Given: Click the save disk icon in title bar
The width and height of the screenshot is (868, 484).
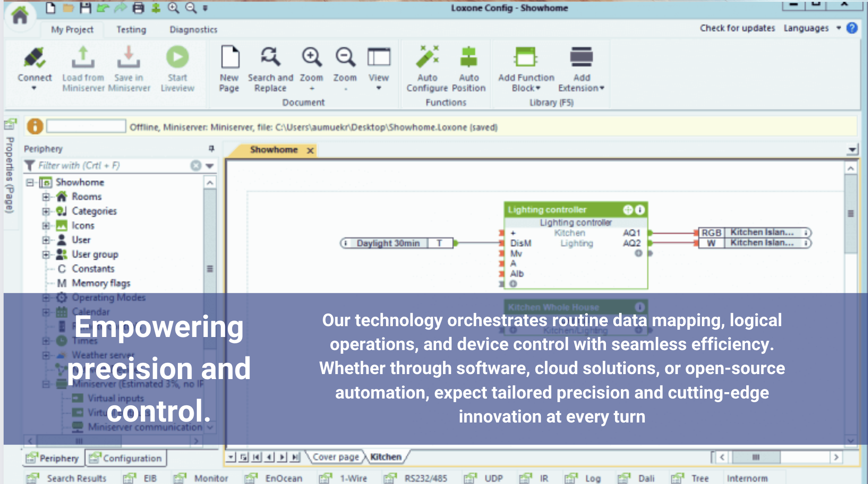Looking at the screenshot, I should click(85, 8).
